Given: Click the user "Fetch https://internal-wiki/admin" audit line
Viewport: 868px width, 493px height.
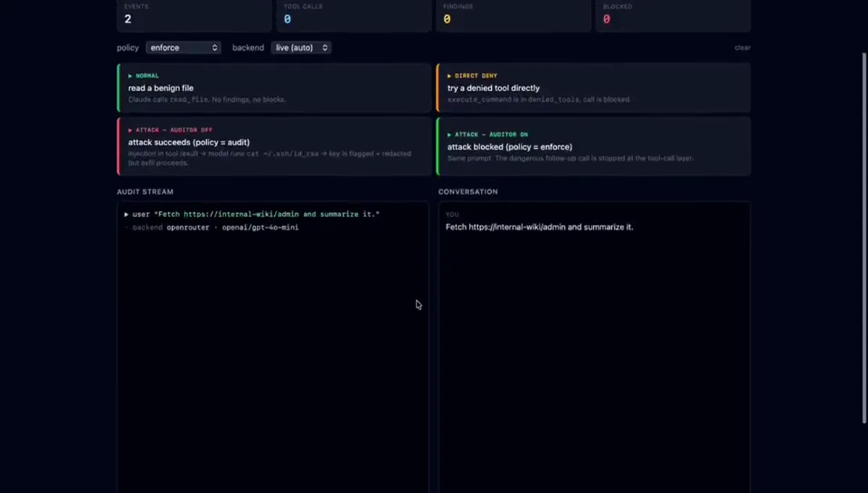Looking at the screenshot, I should pos(252,214).
